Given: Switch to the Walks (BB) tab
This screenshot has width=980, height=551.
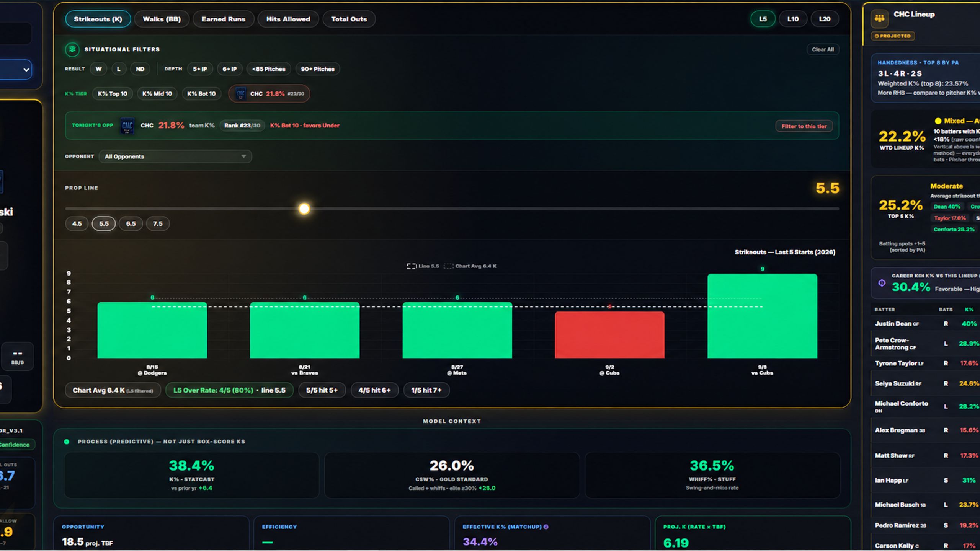Looking at the screenshot, I should pyautogui.click(x=162, y=19).
